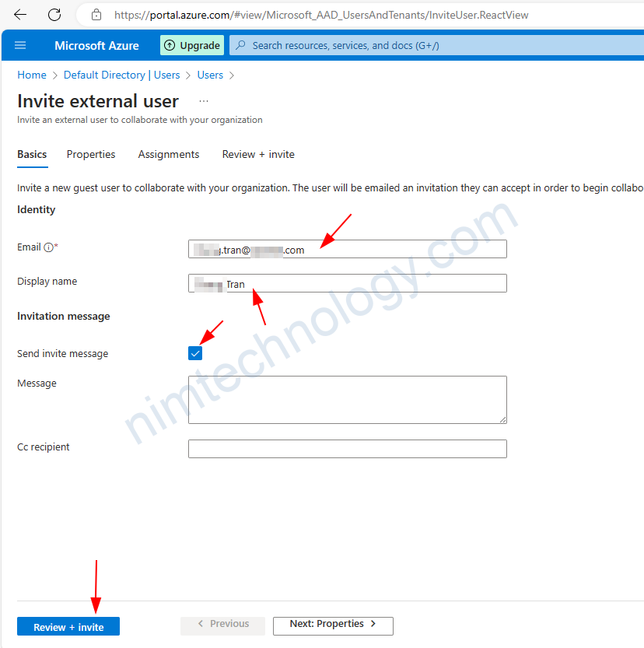Open the ellipsis menu beside Invite external user

point(204,101)
